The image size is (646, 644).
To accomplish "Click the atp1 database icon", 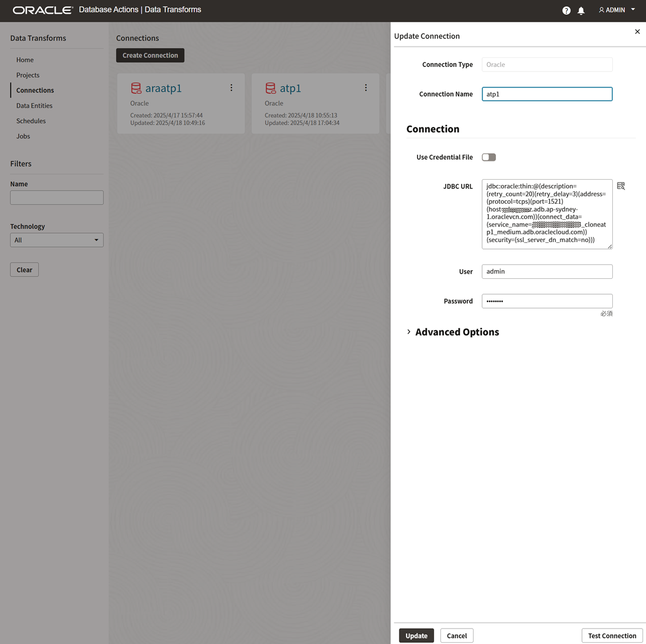I will (270, 88).
